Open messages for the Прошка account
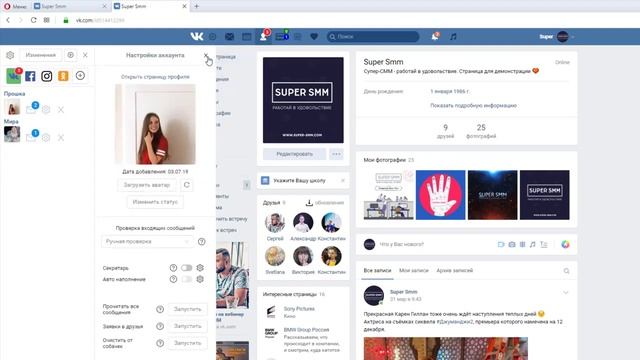 click(31, 108)
